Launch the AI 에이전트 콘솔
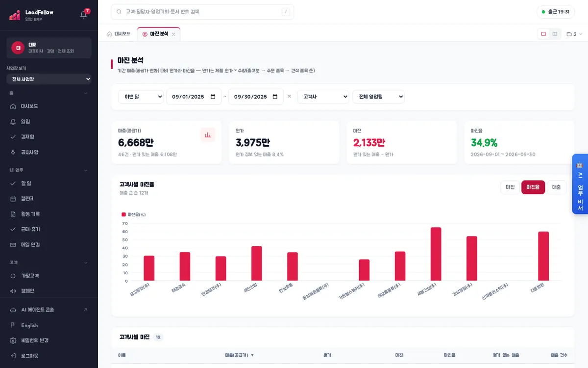 point(49,310)
